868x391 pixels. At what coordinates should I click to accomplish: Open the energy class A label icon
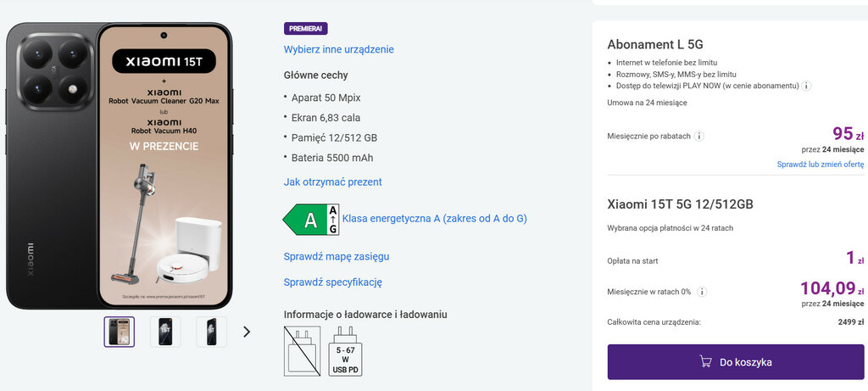pyautogui.click(x=311, y=219)
